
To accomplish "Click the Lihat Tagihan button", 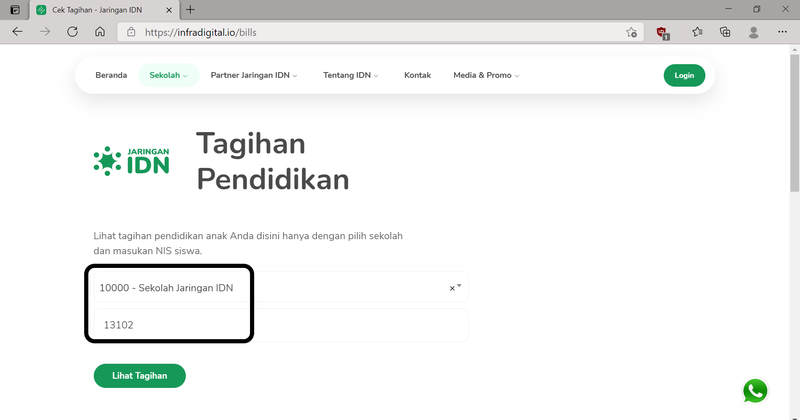I will pyautogui.click(x=139, y=376).
